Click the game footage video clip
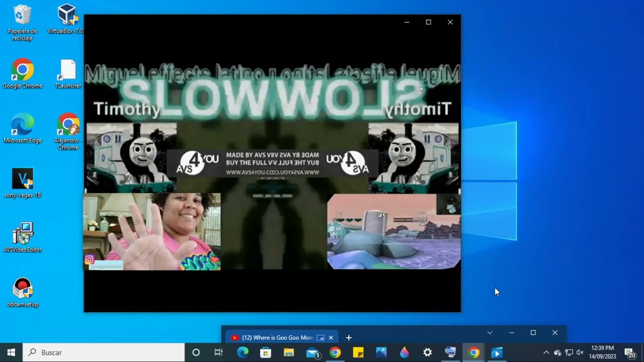The width and height of the screenshot is (644, 362). (394, 232)
